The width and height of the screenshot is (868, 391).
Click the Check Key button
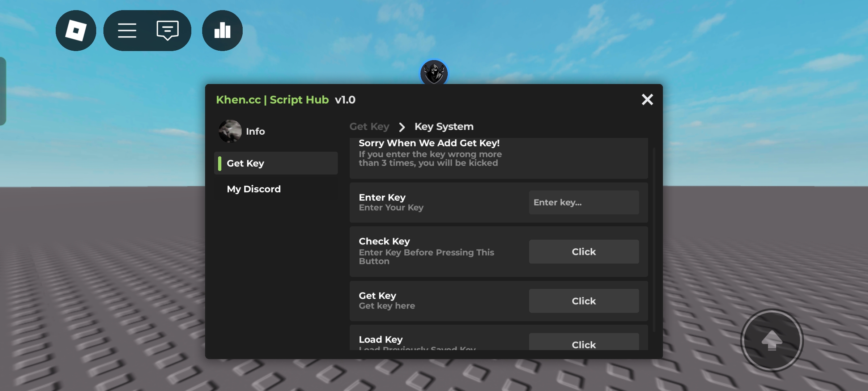pyautogui.click(x=584, y=252)
